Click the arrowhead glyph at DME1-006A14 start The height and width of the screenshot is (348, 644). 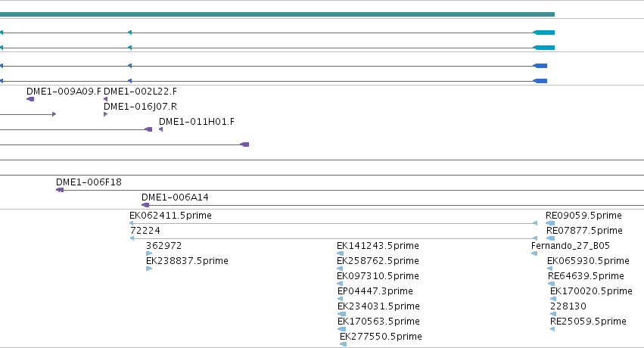click(145, 205)
